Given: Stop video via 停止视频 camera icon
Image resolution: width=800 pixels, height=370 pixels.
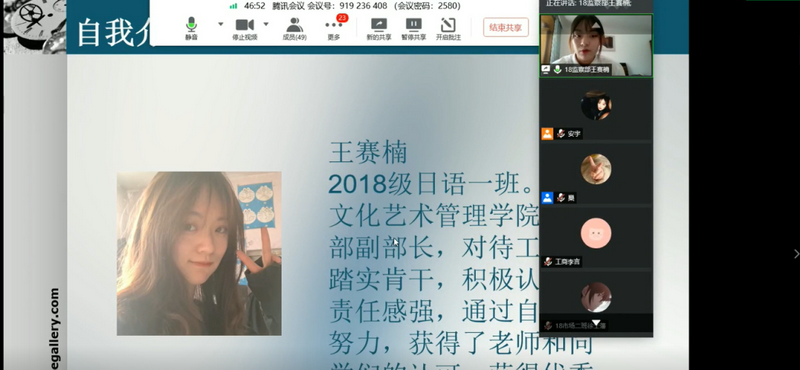Looking at the screenshot, I should click(244, 24).
